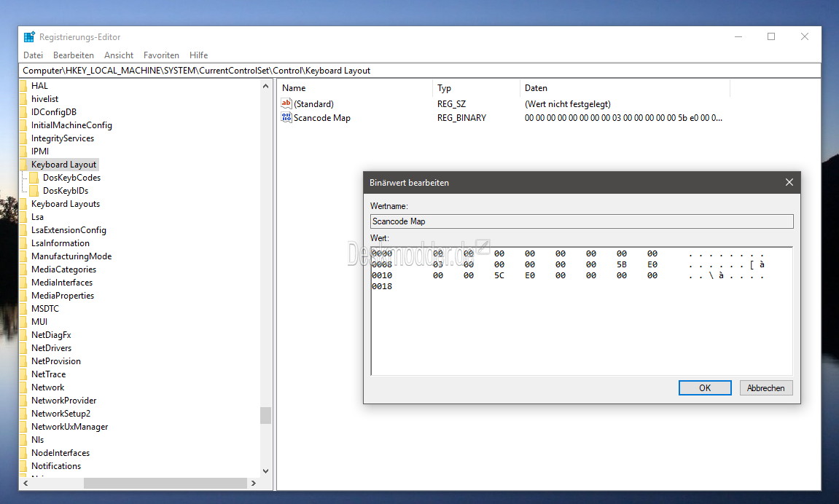
Task: Click the DosKeybIDs folder icon
Action: [34, 191]
